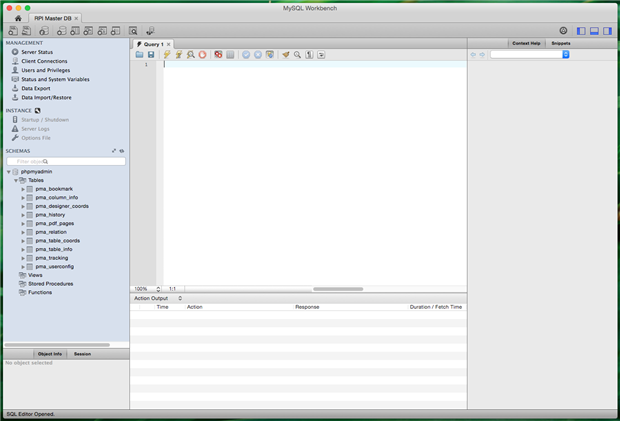Screen dimensions: 620x421
Task: Adjust the 100% zoom stepper
Action: click(x=158, y=289)
